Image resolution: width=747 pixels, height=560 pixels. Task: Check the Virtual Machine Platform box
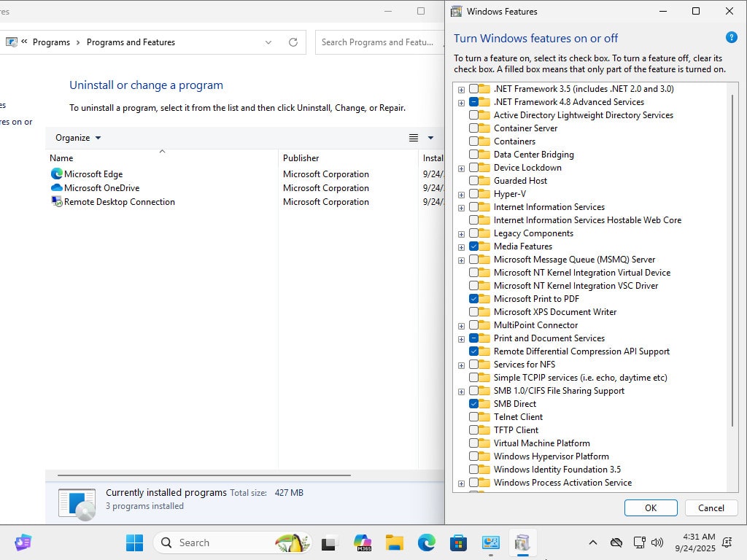[x=474, y=443]
